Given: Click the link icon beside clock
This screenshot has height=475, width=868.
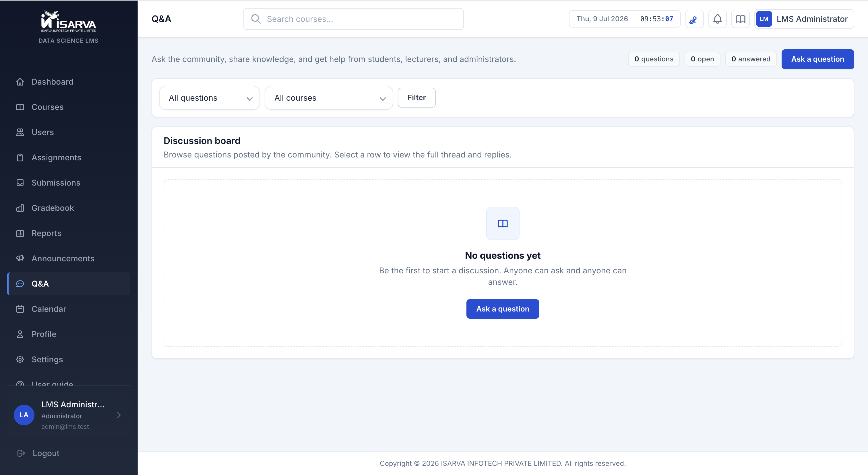Looking at the screenshot, I should (x=694, y=19).
